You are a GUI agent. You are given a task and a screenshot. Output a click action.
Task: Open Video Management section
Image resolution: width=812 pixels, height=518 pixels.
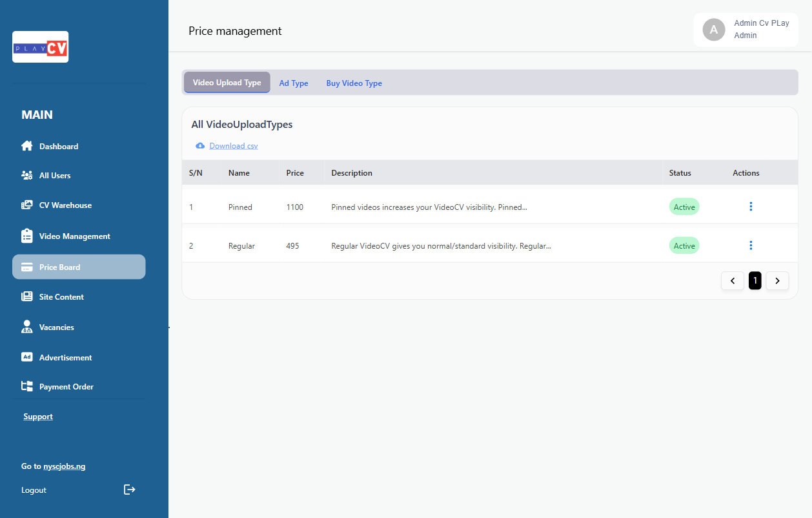click(x=75, y=236)
